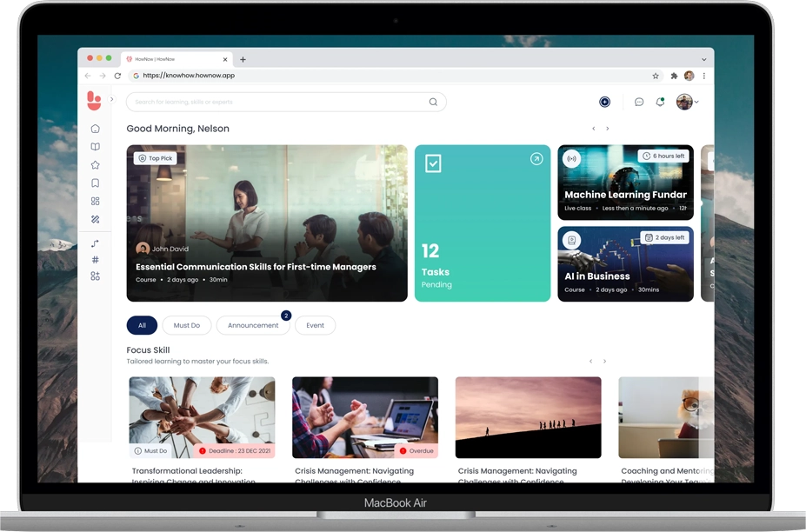The width and height of the screenshot is (806, 532).
Task: Click the browser address bar URL
Action: 189,76
